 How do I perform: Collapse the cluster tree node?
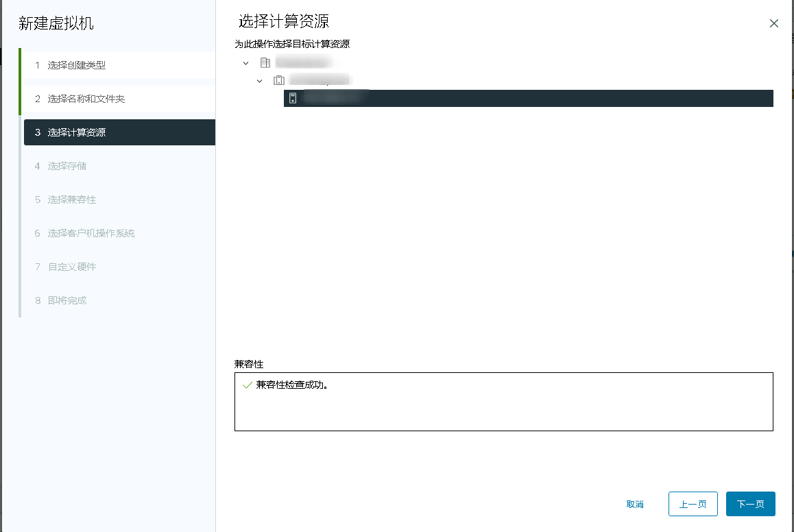click(x=259, y=81)
